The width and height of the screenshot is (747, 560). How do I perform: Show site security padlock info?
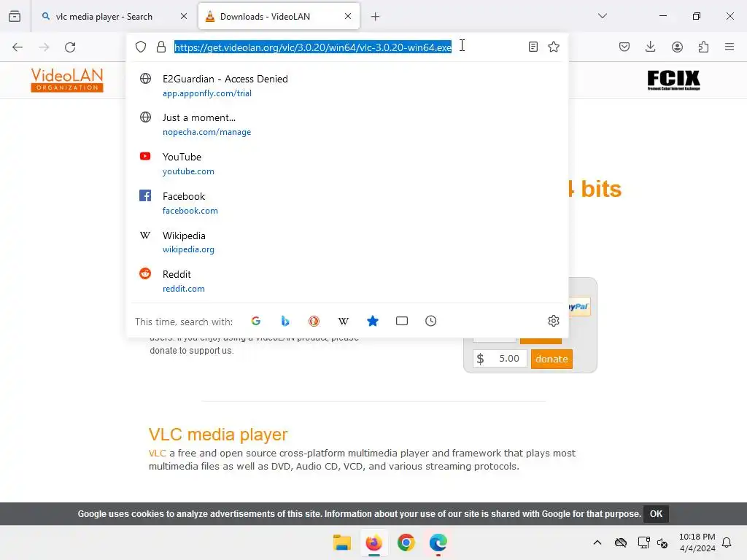(161, 47)
